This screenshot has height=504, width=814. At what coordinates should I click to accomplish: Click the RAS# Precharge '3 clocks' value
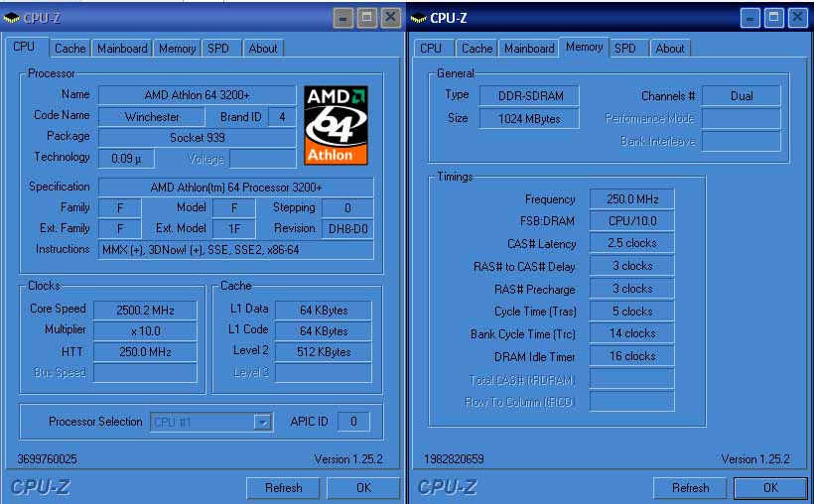pos(631,289)
